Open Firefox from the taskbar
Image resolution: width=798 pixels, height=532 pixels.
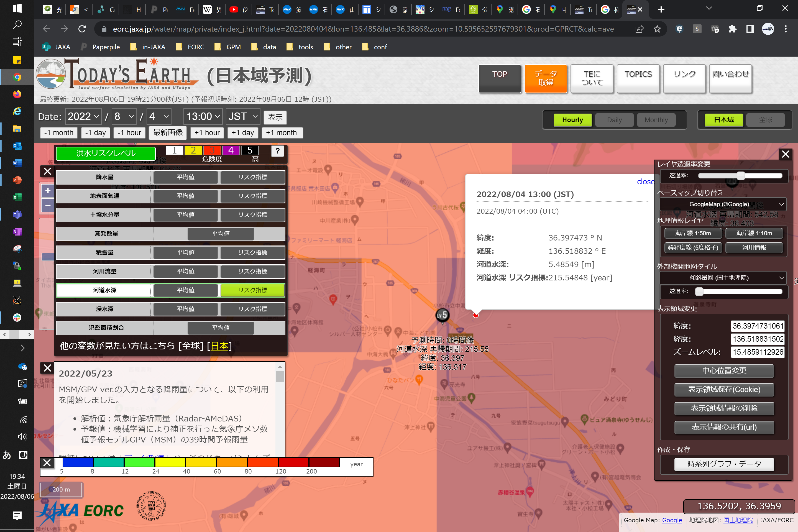pyautogui.click(x=17, y=94)
